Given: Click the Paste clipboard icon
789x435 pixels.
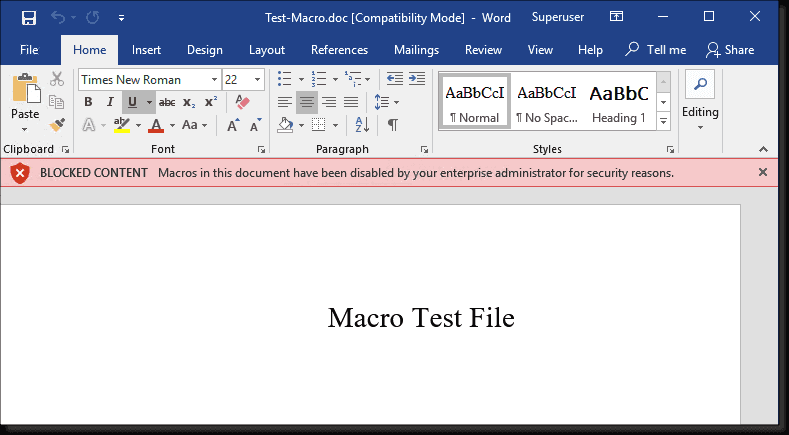Looking at the screenshot, I should point(26,88).
